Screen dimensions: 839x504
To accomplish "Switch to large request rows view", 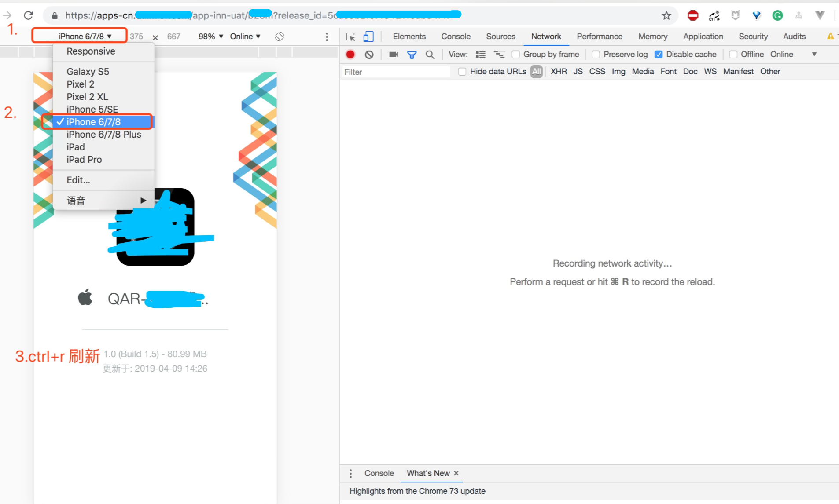I will [481, 55].
